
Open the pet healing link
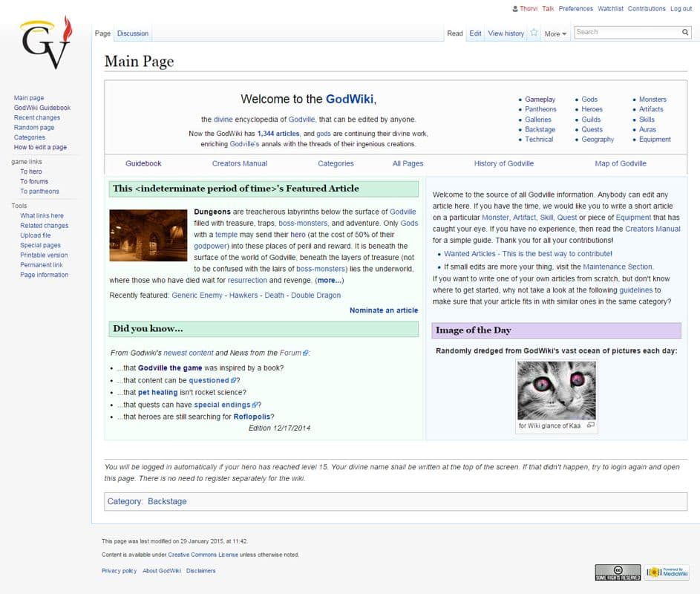click(x=157, y=392)
